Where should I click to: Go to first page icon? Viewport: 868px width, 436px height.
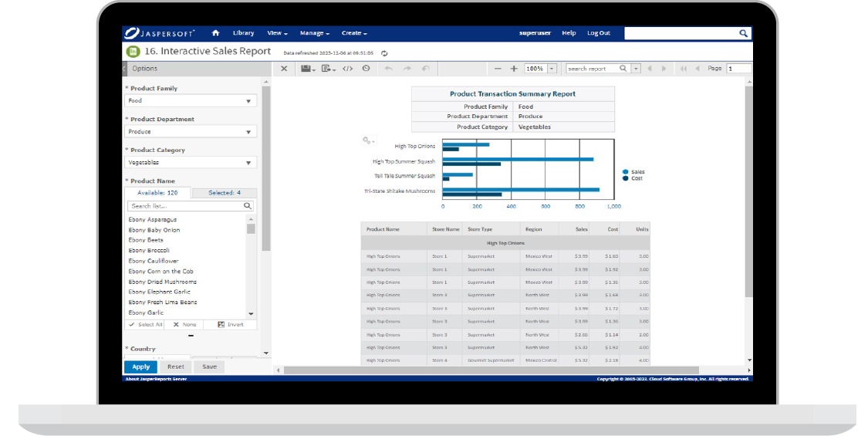(684, 69)
